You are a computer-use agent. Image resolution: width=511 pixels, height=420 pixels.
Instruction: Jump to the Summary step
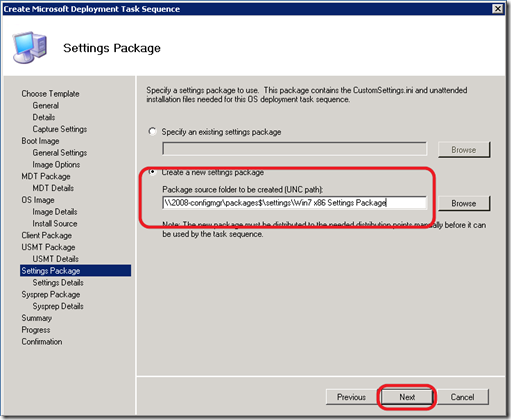click(37, 318)
